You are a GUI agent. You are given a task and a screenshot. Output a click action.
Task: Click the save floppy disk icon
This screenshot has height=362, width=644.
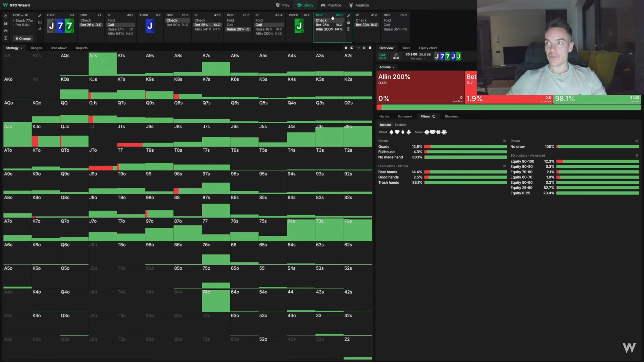tap(6, 23)
